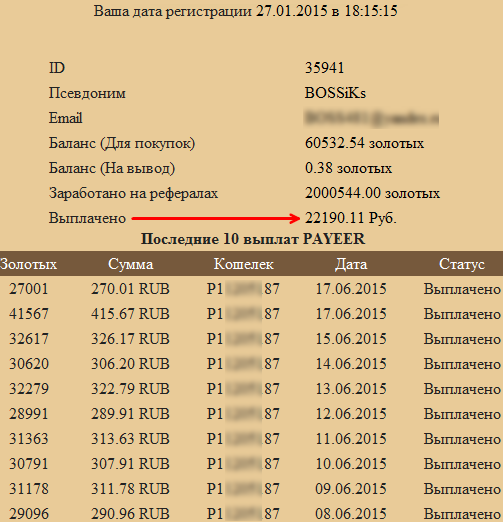Select the gold amount 32617

click(29, 339)
